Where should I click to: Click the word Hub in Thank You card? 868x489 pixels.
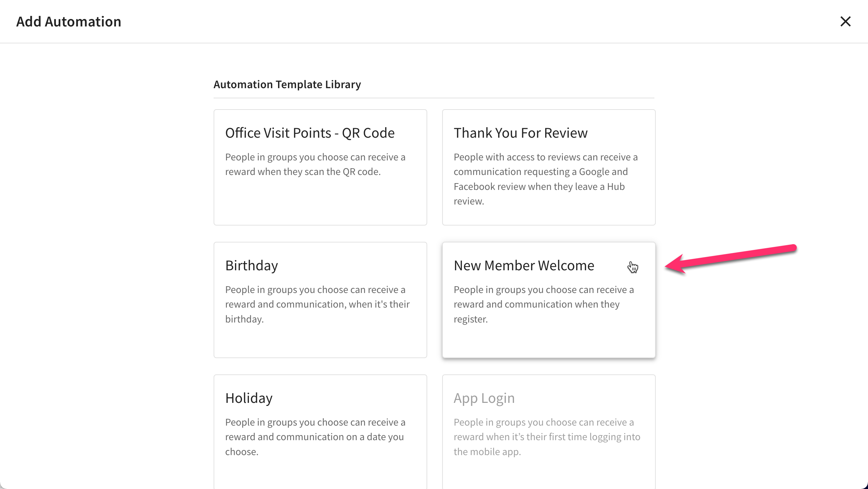(616, 187)
